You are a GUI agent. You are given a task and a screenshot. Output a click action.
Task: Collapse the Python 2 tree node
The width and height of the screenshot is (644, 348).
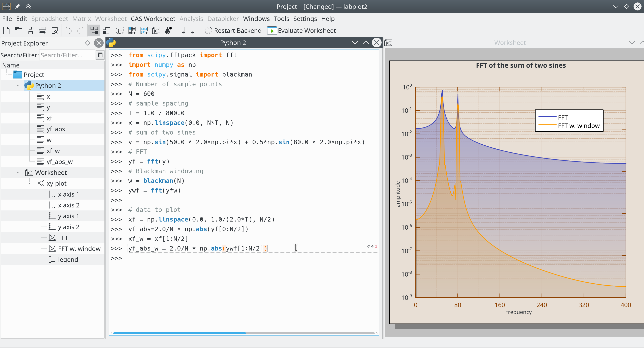(x=18, y=86)
